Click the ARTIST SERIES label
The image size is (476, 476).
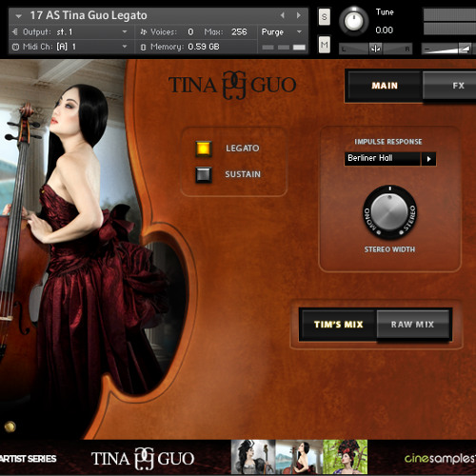tap(28, 459)
